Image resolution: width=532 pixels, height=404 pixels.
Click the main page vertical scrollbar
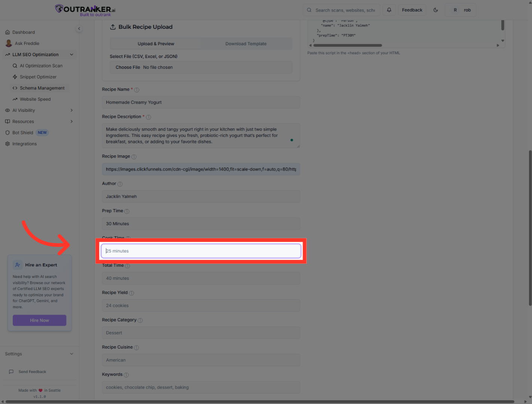[530, 228]
